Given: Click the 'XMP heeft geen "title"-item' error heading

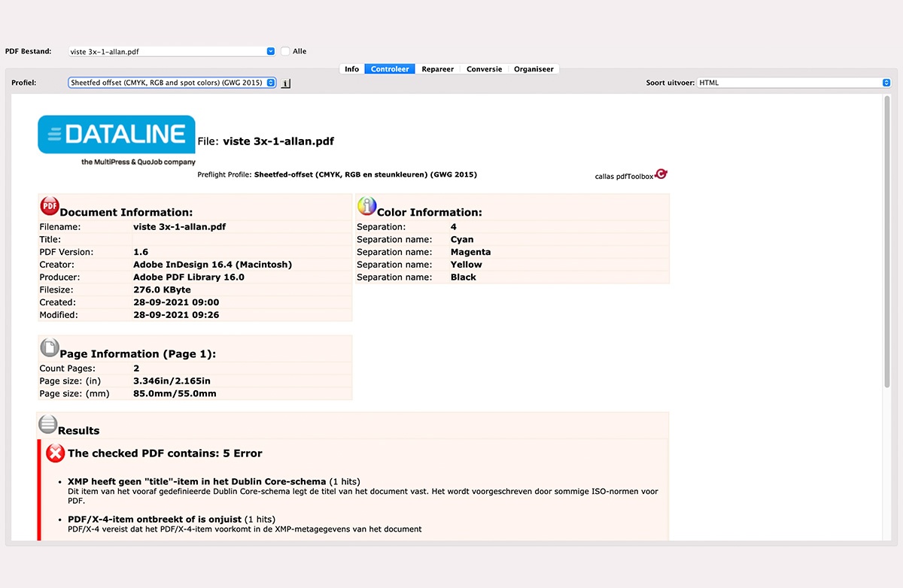Looking at the screenshot, I should click(x=196, y=481).
